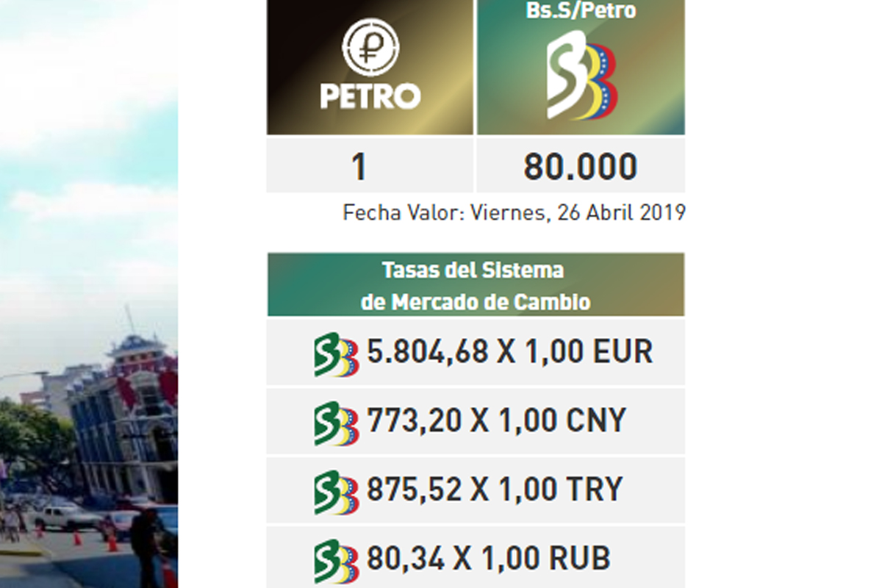Select the 773,20 X 1,00 CNY rate
882x588 pixels.
click(496, 420)
